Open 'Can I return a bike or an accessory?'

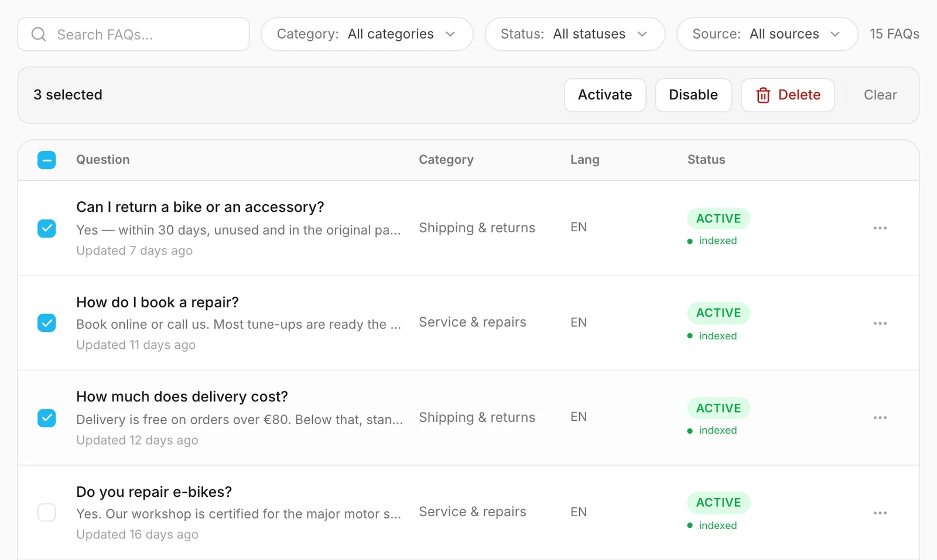pyautogui.click(x=200, y=207)
